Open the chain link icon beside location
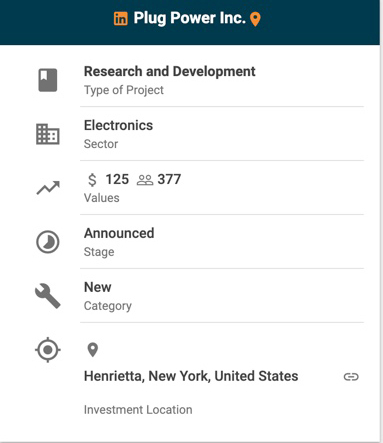This screenshot has width=383, height=443. pyautogui.click(x=351, y=377)
